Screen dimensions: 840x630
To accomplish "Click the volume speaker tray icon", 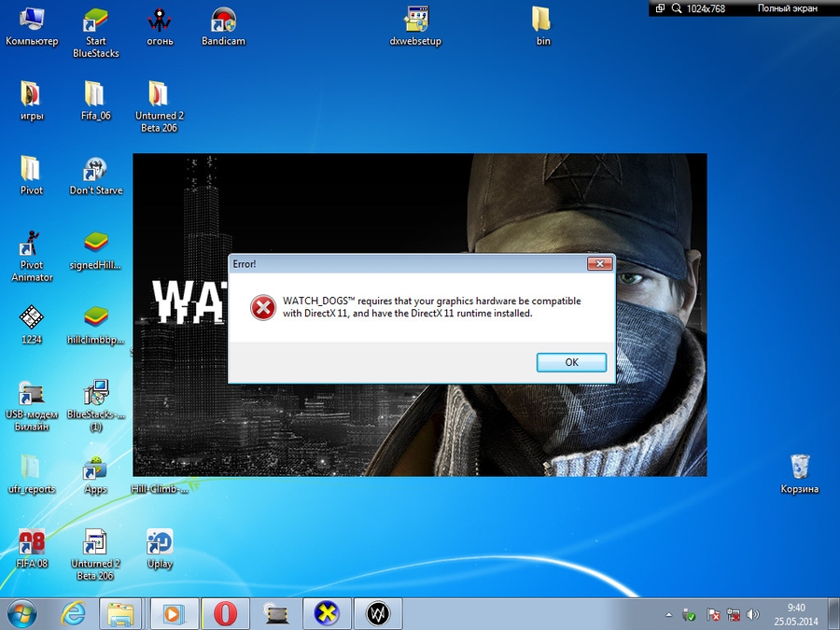I will 753,615.
